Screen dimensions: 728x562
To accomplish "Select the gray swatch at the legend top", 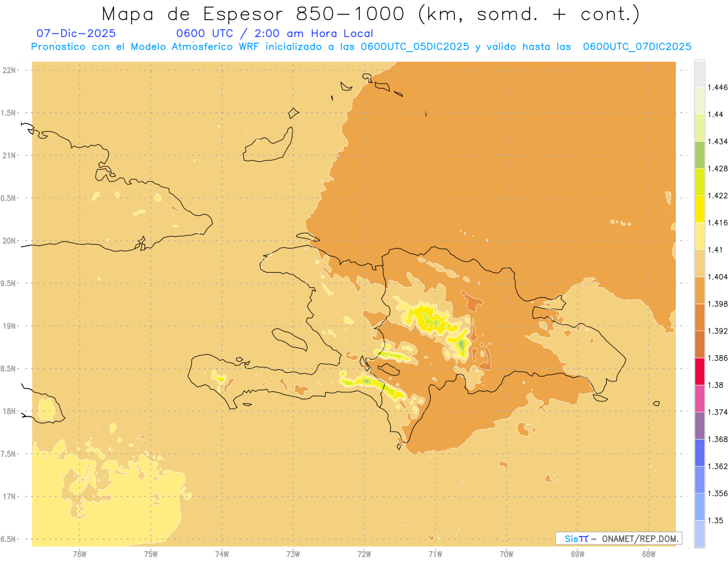I will pos(699,73).
